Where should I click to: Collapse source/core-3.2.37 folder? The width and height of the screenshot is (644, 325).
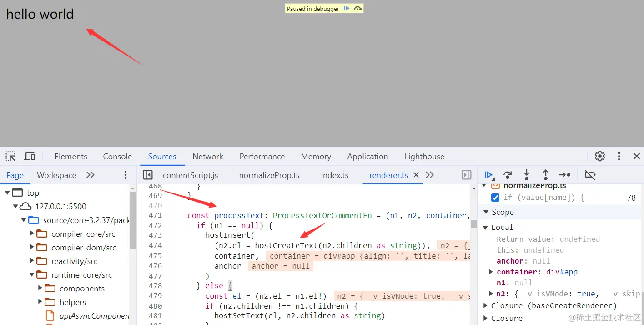click(x=24, y=220)
